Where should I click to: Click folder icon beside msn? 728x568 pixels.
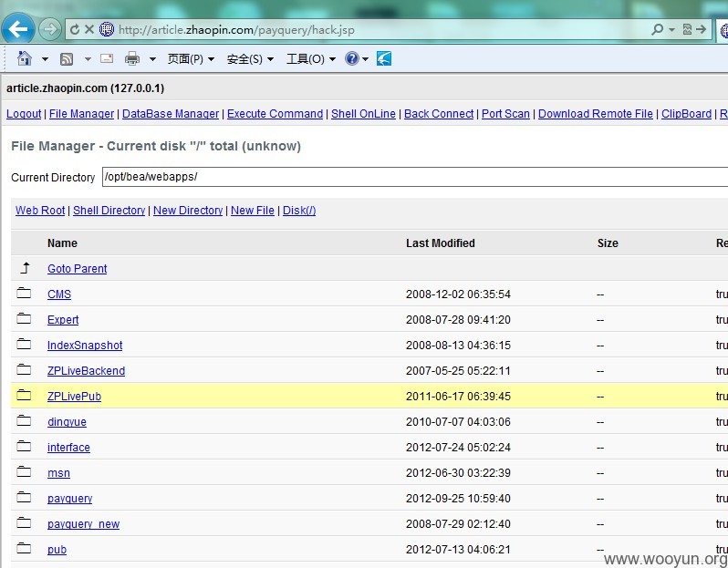point(24,472)
